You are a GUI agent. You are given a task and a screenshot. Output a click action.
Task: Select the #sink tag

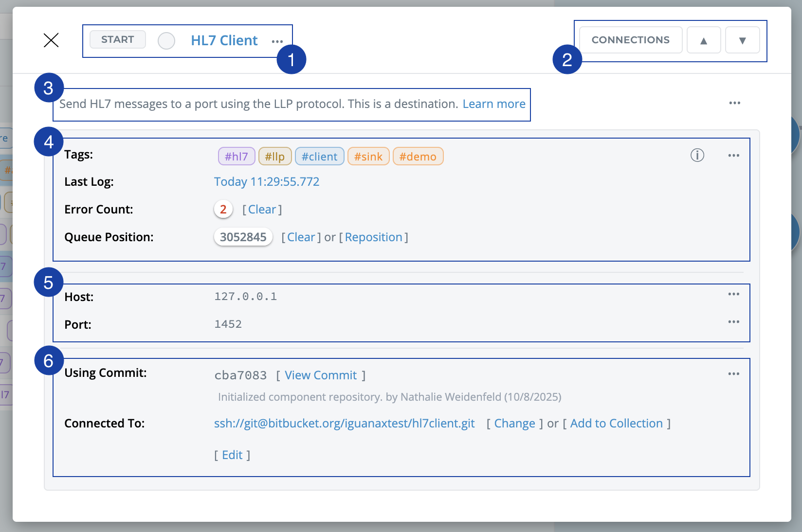[368, 157]
